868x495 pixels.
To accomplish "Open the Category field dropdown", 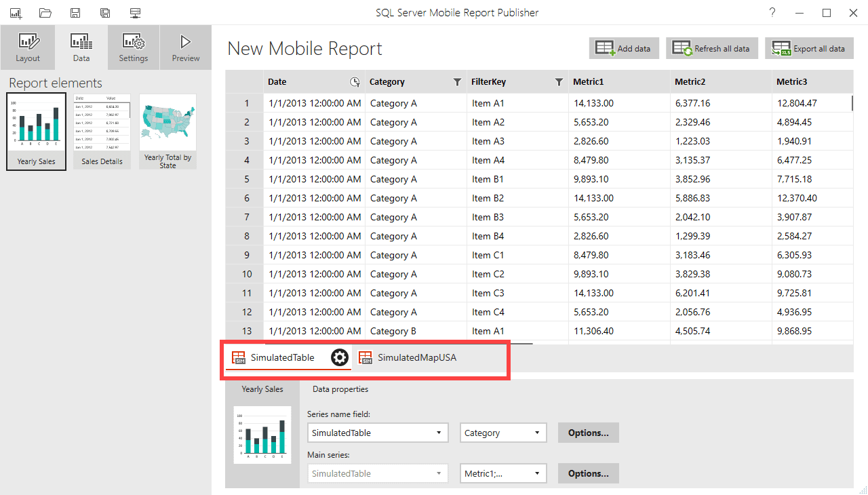I will point(503,433).
